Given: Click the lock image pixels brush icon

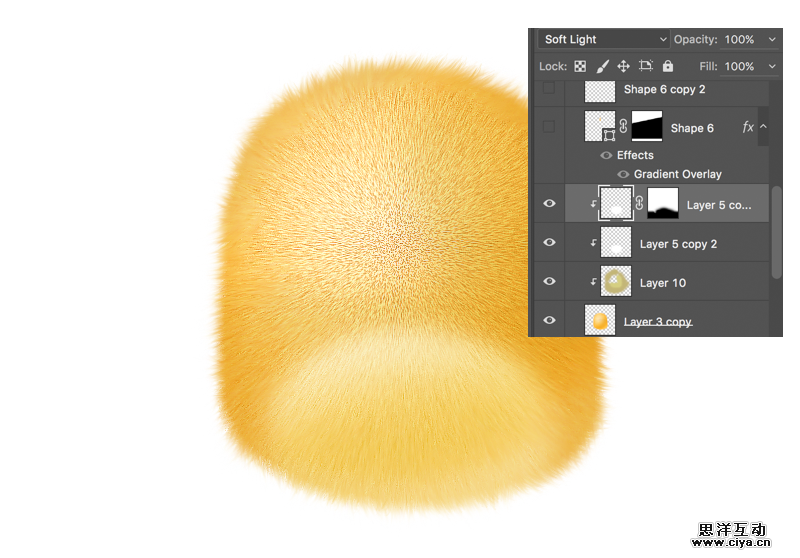Looking at the screenshot, I should [x=602, y=67].
